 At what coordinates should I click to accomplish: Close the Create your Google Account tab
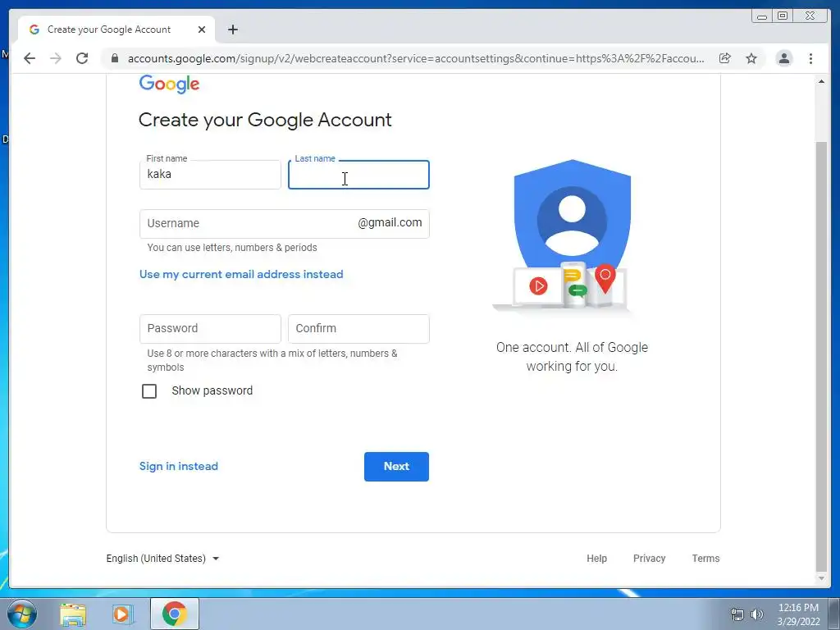(202, 30)
